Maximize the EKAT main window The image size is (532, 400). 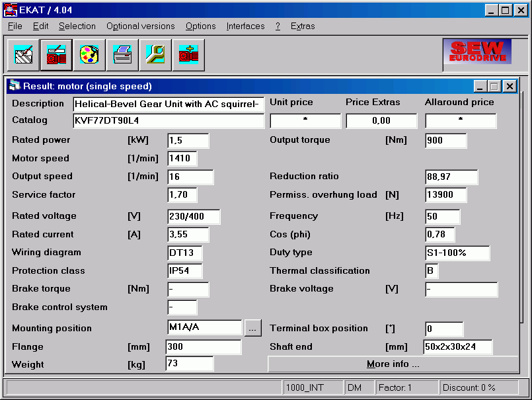(506, 10)
